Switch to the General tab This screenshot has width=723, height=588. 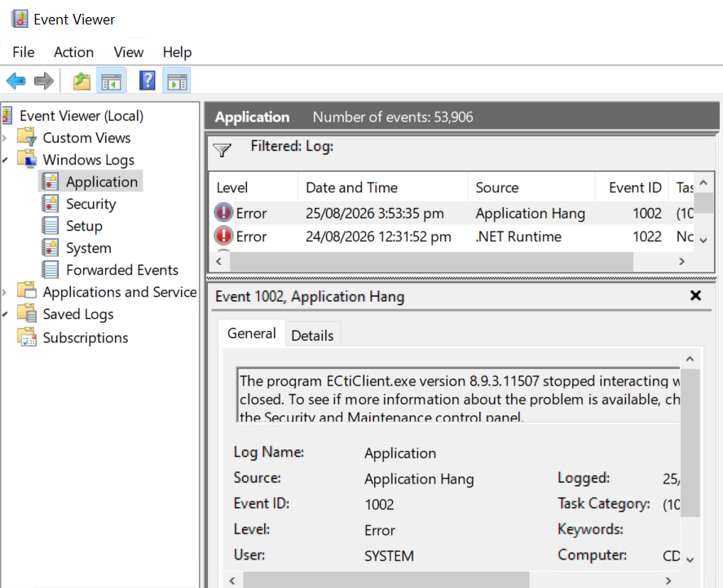tap(252, 333)
